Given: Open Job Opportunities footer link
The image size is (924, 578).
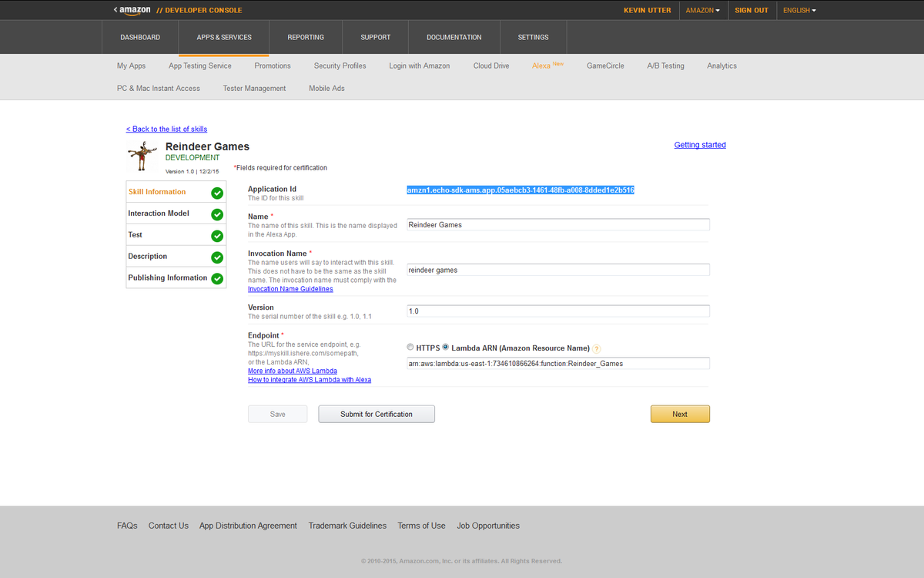Looking at the screenshot, I should coord(488,526).
